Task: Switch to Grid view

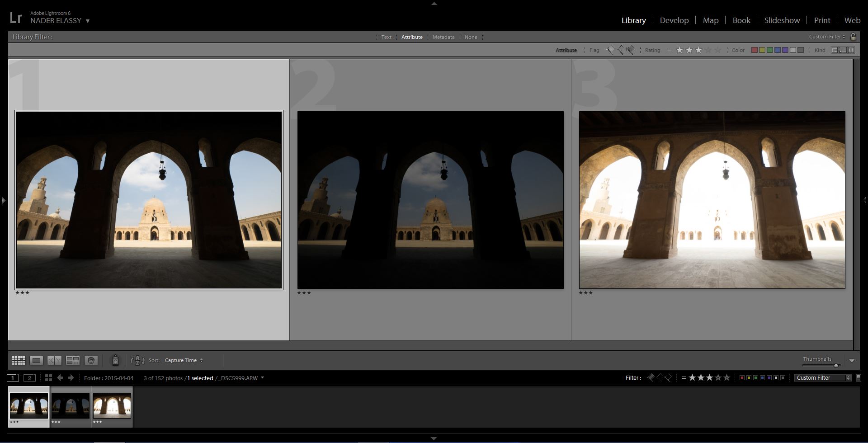Action: (x=19, y=360)
